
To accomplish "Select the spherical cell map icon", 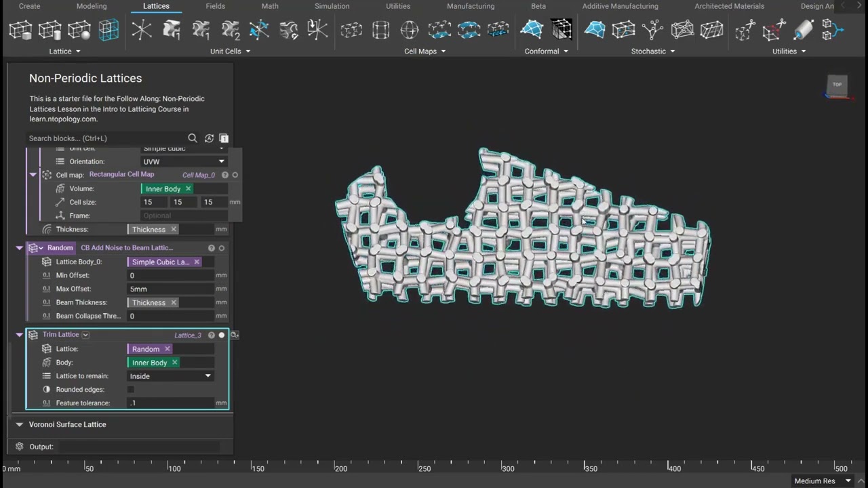I will tap(410, 30).
